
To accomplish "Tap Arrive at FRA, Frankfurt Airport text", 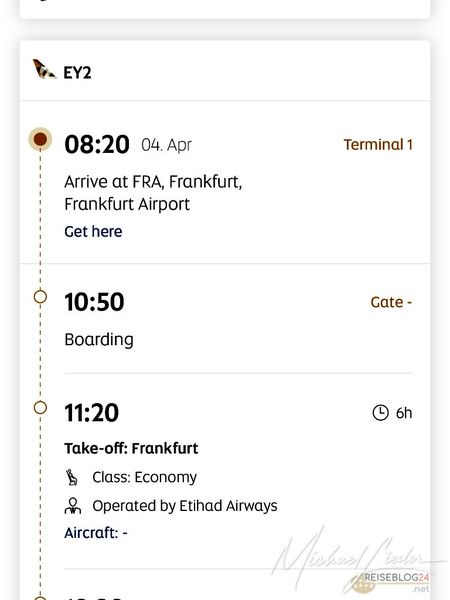I will (153, 192).
